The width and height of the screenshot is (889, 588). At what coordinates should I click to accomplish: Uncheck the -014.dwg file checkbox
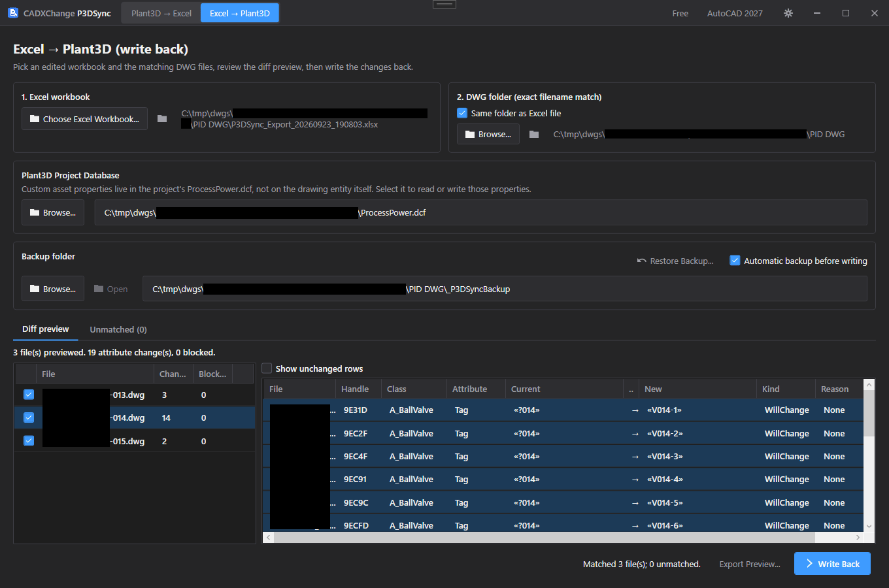(29, 417)
